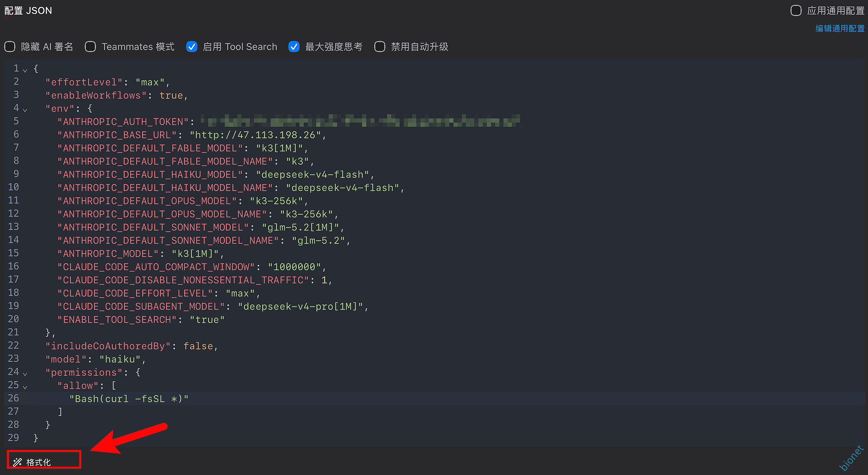Click the "haiku" model value

click(x=120, y=359)
